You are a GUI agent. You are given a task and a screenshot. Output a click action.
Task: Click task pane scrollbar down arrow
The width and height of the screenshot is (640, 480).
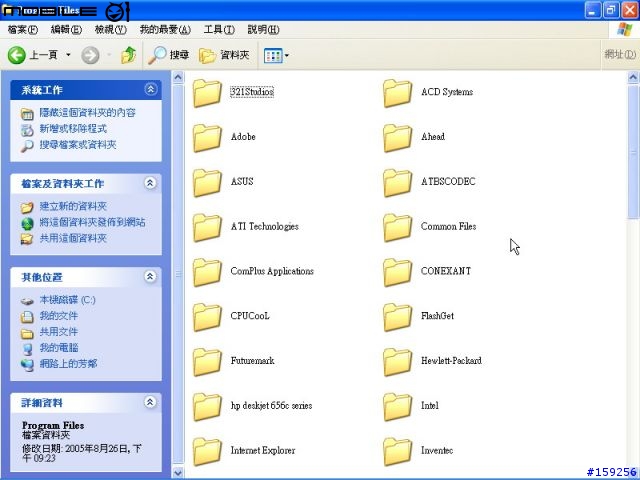tap(178, 472)
